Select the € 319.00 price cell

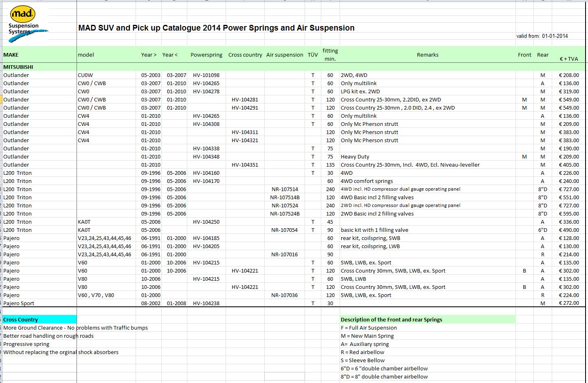tap(568, 92)
